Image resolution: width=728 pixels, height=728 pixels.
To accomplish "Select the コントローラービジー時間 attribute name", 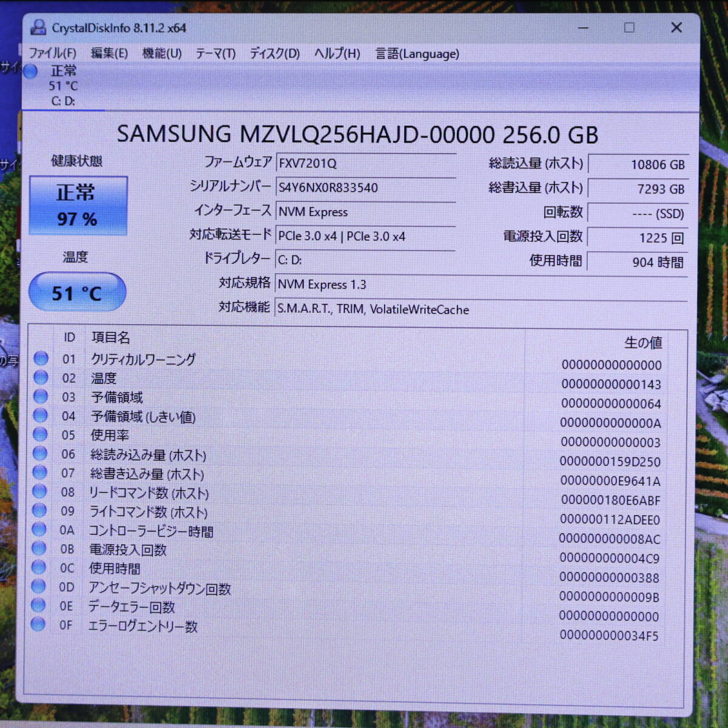I will [x=151, y=531].
